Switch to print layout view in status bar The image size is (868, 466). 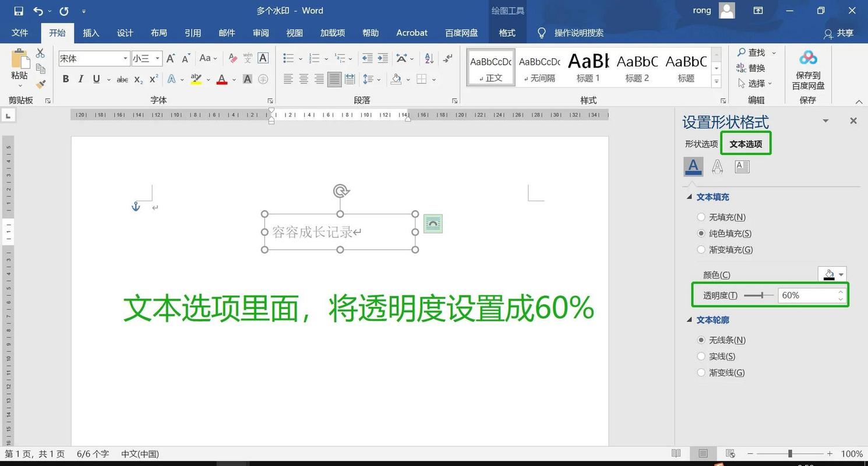point(703,454)
